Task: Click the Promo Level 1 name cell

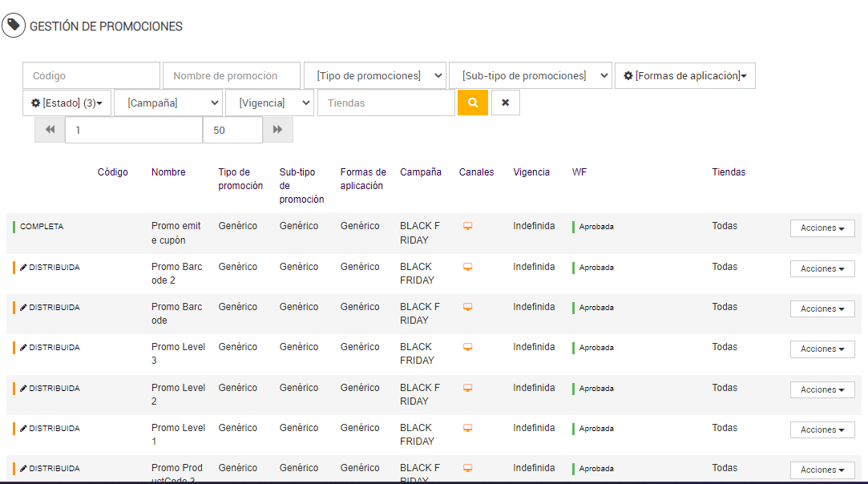Action: [178, 434]
